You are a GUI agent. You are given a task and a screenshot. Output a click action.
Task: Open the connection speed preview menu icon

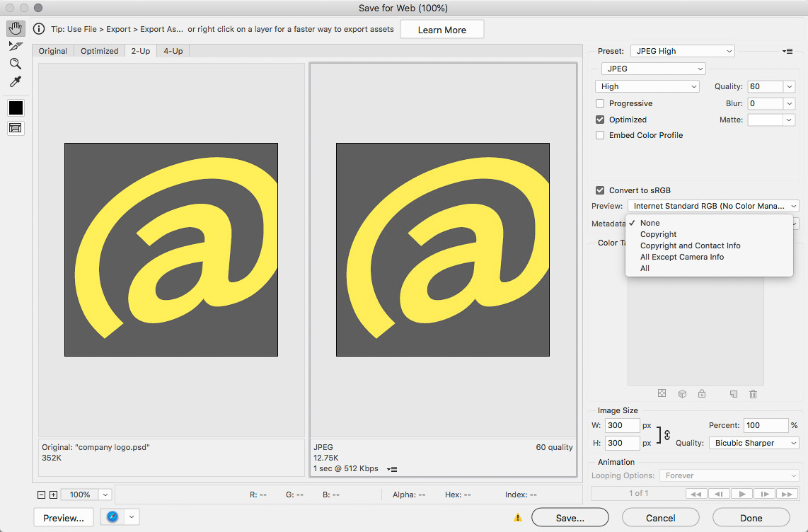pos(392,469)
